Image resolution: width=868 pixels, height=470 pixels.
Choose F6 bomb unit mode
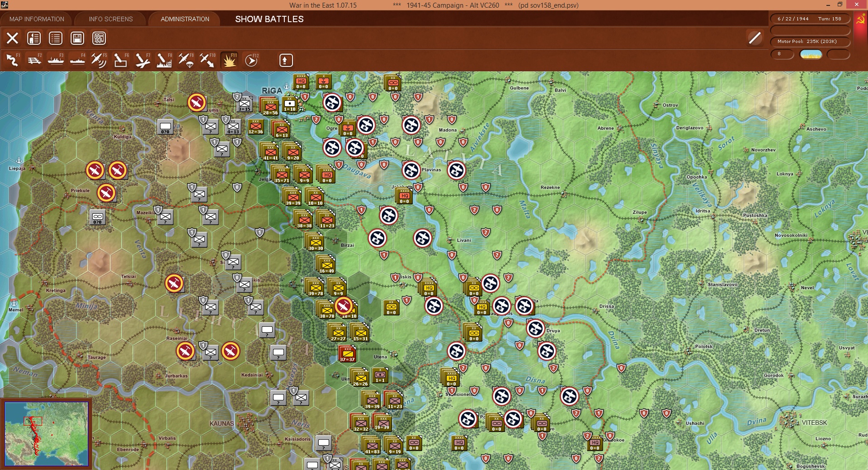pos(121,60)
